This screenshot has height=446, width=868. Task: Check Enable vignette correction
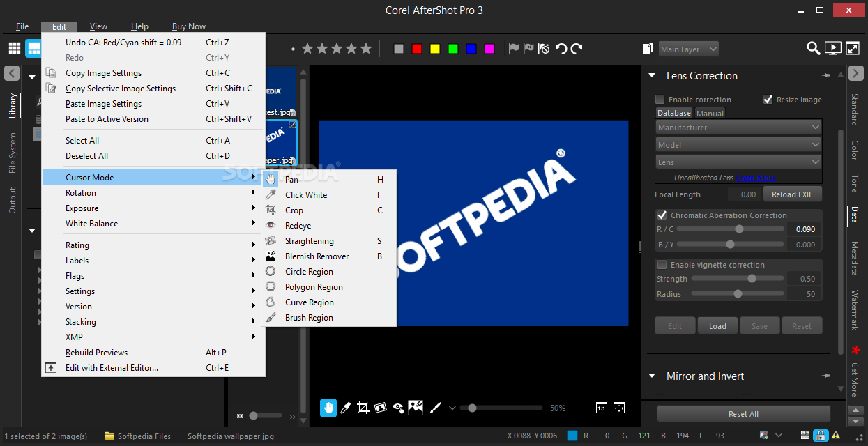[x=662, y=265]
